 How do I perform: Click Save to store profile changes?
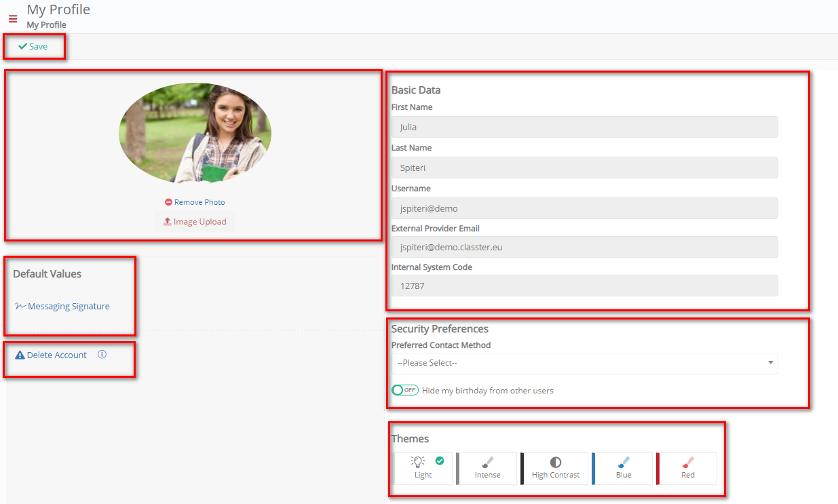tap(33, 46)
